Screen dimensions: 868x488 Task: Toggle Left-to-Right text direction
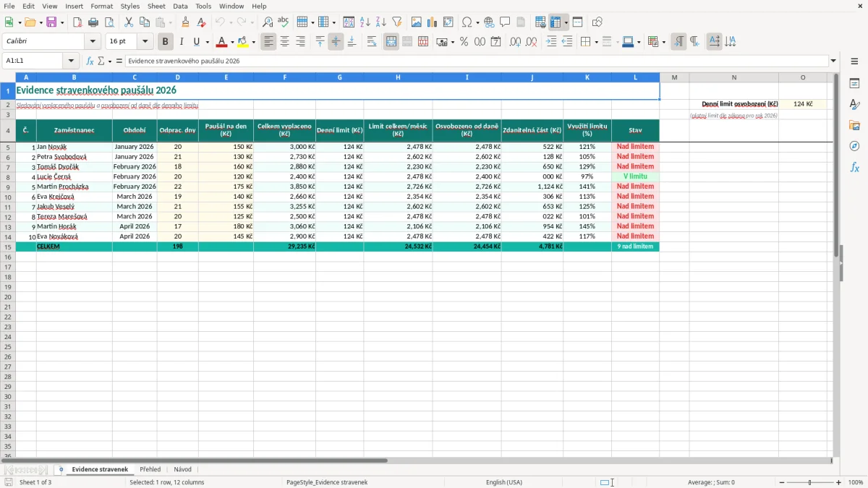[678, 42]
